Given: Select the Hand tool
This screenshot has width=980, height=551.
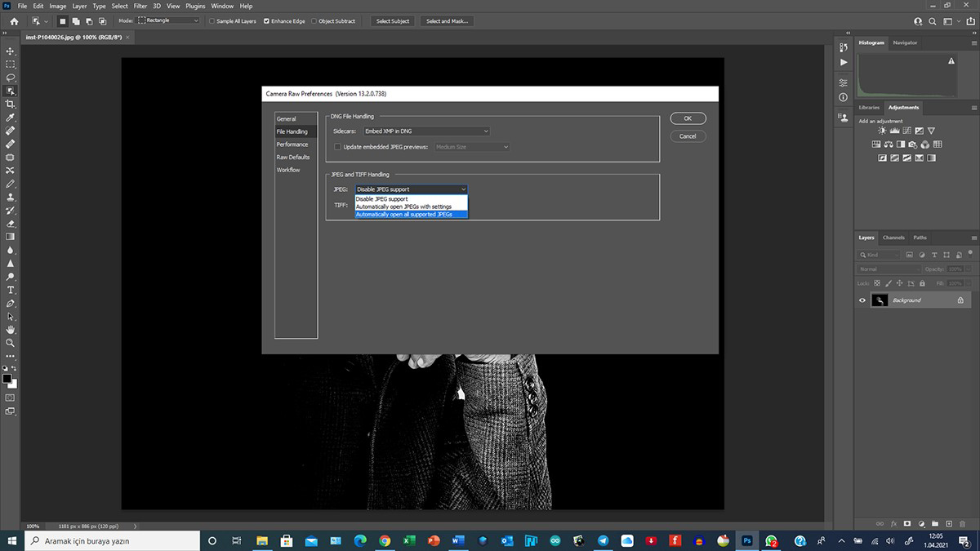Looking at the screenshot, I should click(x=11, y=329).
